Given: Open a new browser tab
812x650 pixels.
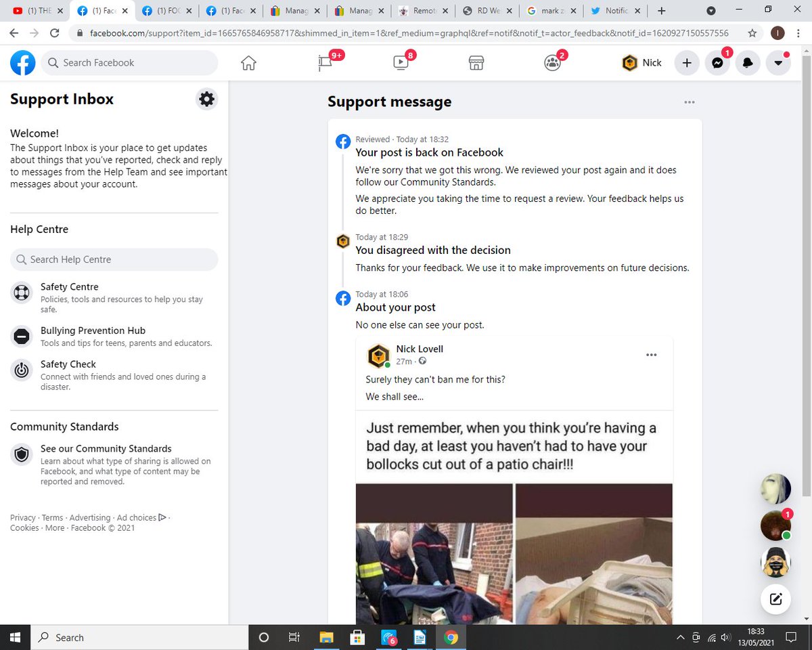Looking at the screenshot, I should coord(662,11).
